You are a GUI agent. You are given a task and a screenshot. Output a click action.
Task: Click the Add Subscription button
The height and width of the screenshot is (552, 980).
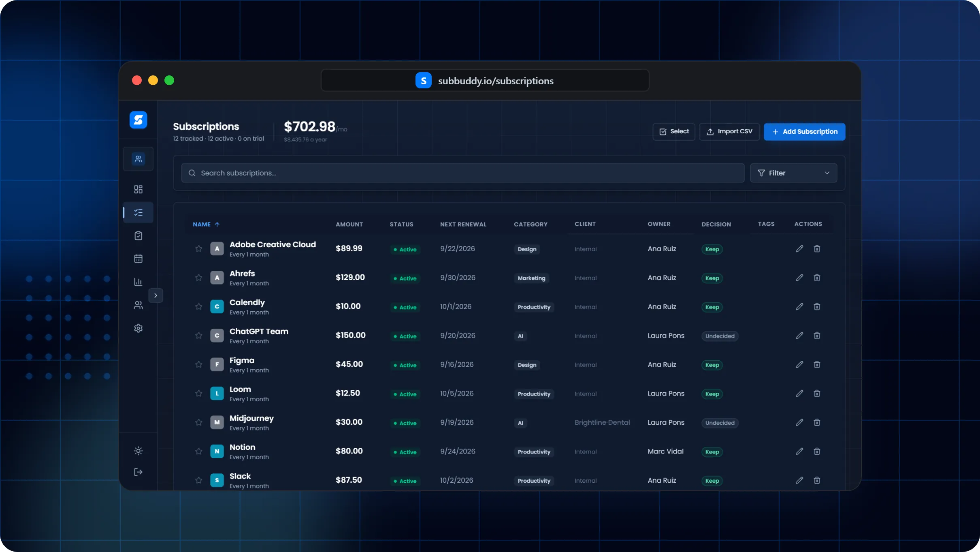tap(804, 132)
